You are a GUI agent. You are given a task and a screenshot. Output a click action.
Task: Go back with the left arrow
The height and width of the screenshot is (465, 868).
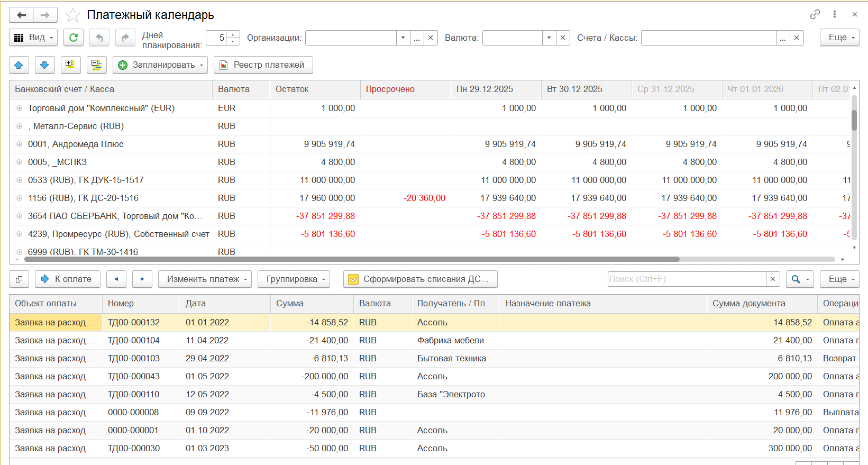click(x=22, y=15)
